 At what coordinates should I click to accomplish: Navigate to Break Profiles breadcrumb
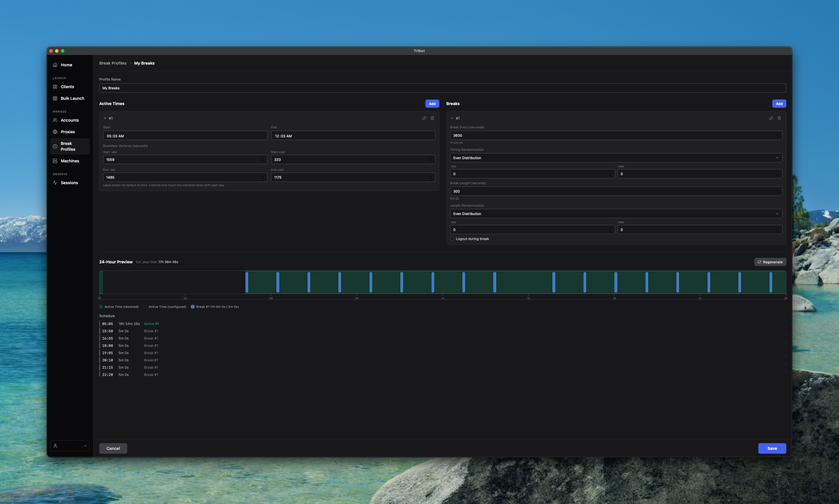point(113,63)
